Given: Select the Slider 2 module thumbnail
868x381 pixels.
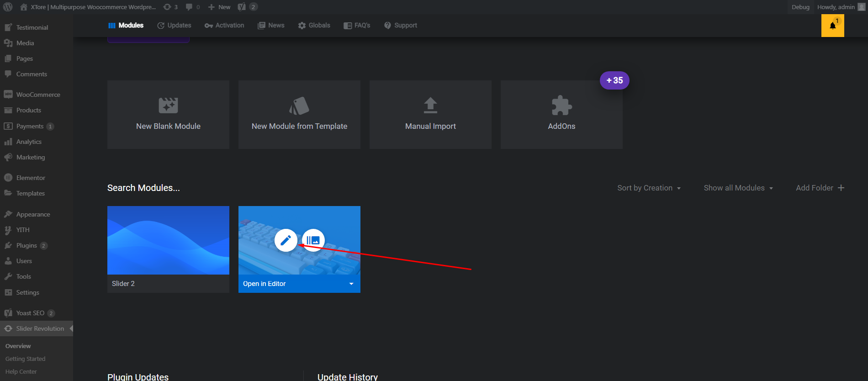Looking at the screenshot, I should [x=168, y=240].
